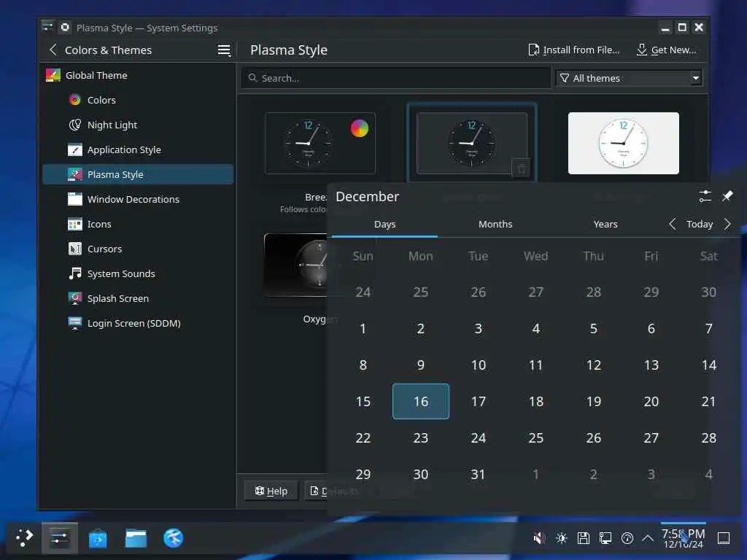Switch to the Days tab
747x560 pixels.
(385, 224)
